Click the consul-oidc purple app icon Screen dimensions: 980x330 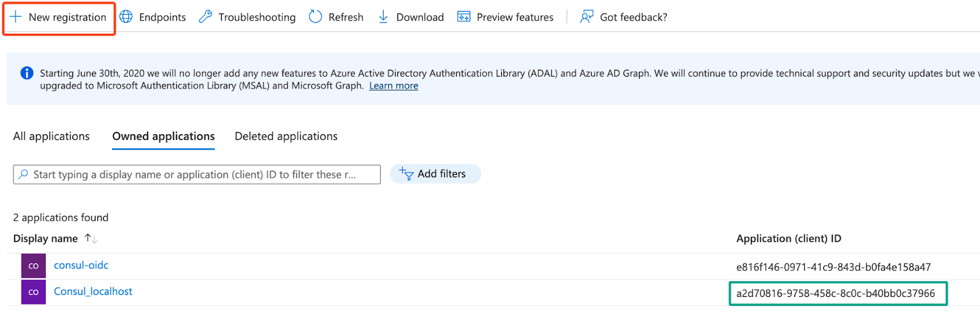34,266
